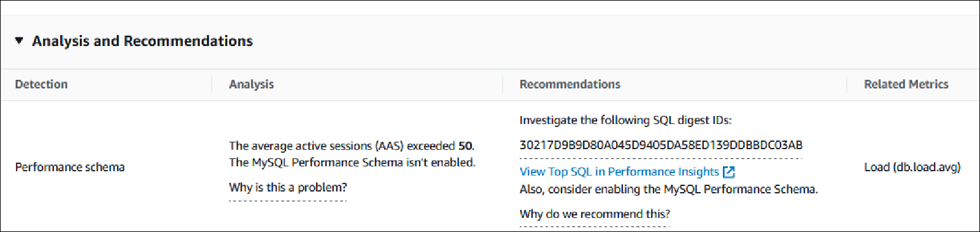Click the Load (db.load.avg) metric
This screenshot has height=232, width=980.
[x=912, y=167]
